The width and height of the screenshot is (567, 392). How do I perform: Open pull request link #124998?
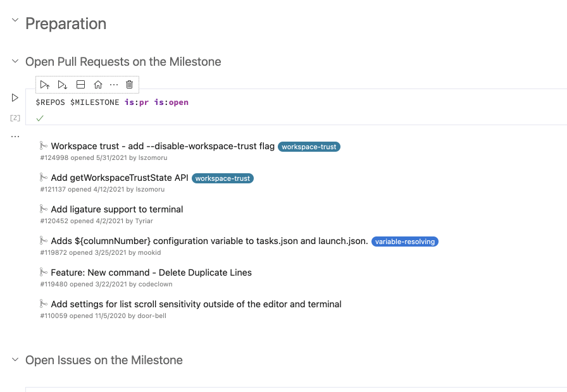[x=53, y=157]
